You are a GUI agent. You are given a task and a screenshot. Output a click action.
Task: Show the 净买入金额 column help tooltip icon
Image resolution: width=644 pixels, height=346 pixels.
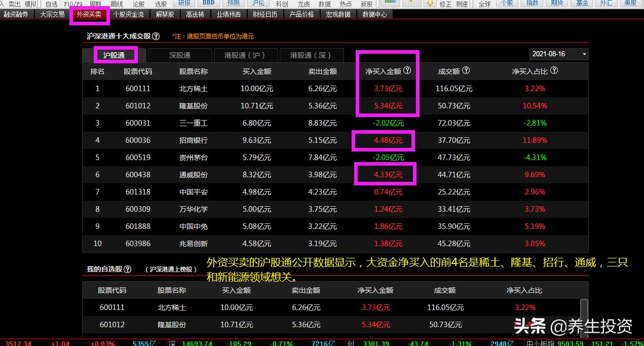point(407,71)
